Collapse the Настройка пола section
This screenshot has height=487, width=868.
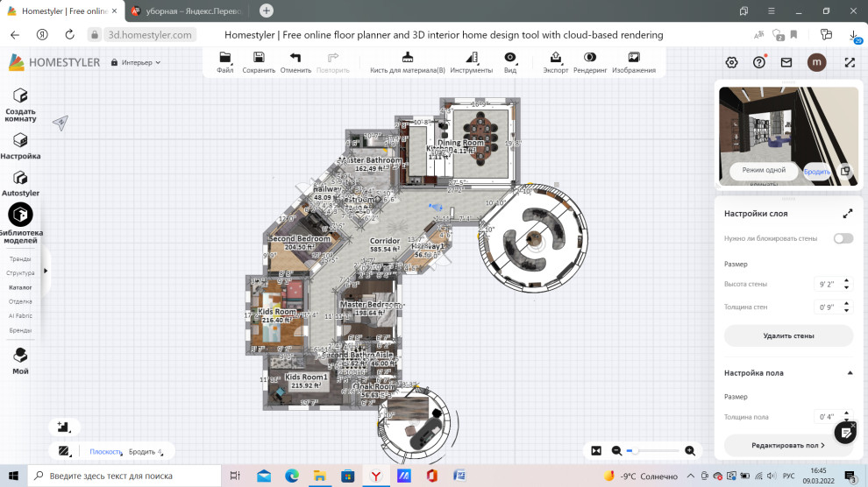click(849, 373)
